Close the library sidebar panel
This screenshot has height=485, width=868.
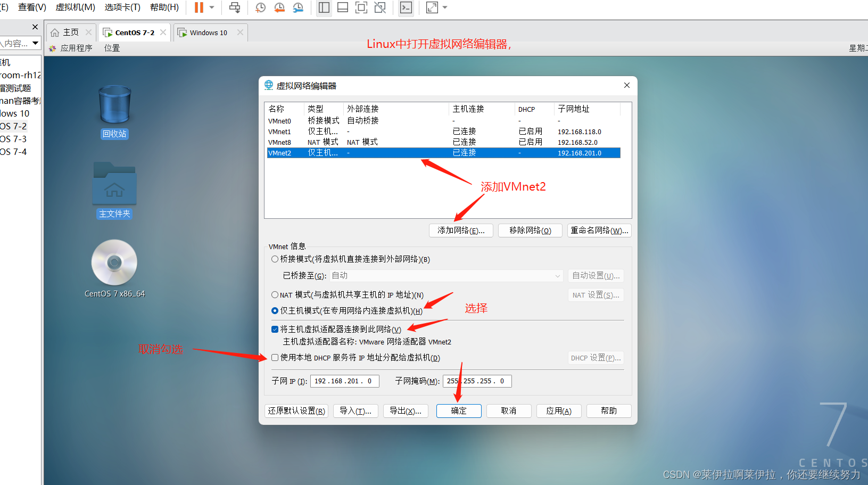pos(35,27)
